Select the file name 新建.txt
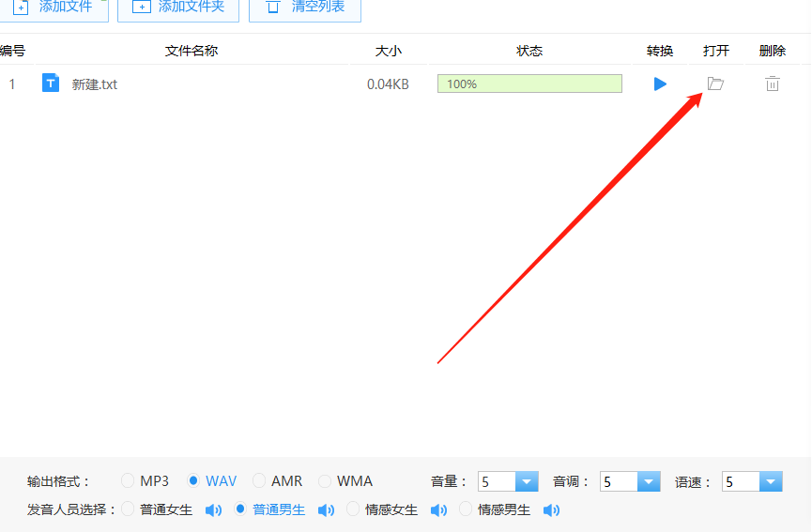This screenshot has height=532, width=812. coord(95,84)
